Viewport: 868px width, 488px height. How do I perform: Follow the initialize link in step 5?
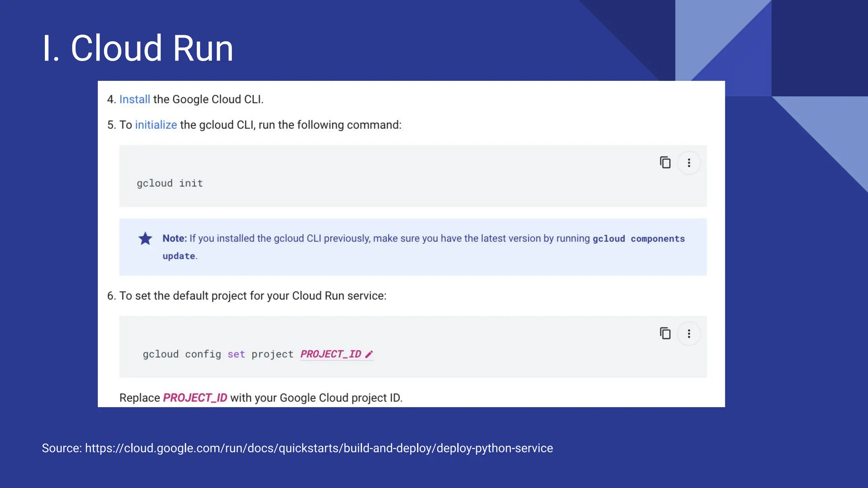click(x=156, y=125)
